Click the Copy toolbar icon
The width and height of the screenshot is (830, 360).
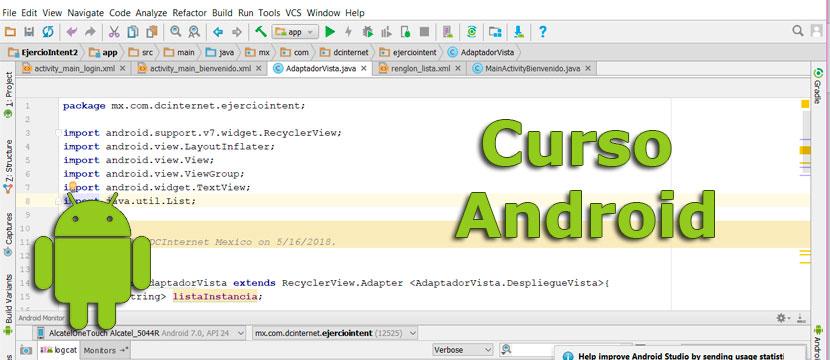click(x=133, y=32)
